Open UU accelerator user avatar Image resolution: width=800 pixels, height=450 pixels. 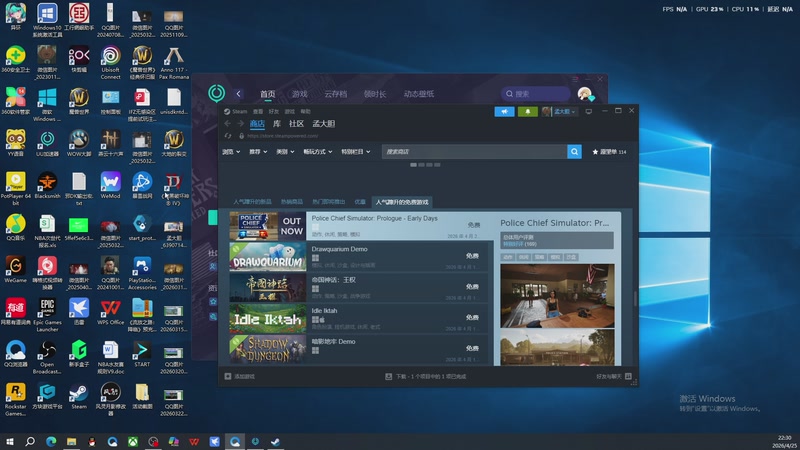click(585, 94)
